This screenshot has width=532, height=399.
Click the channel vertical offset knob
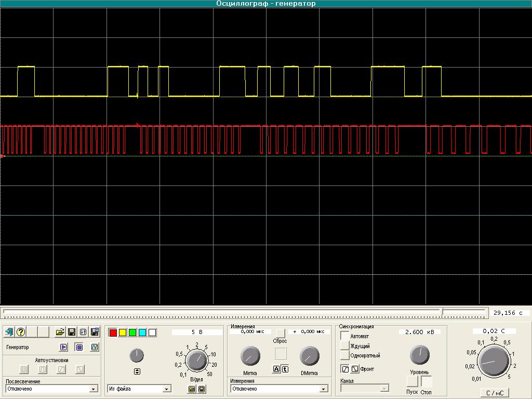coord(137,355)
